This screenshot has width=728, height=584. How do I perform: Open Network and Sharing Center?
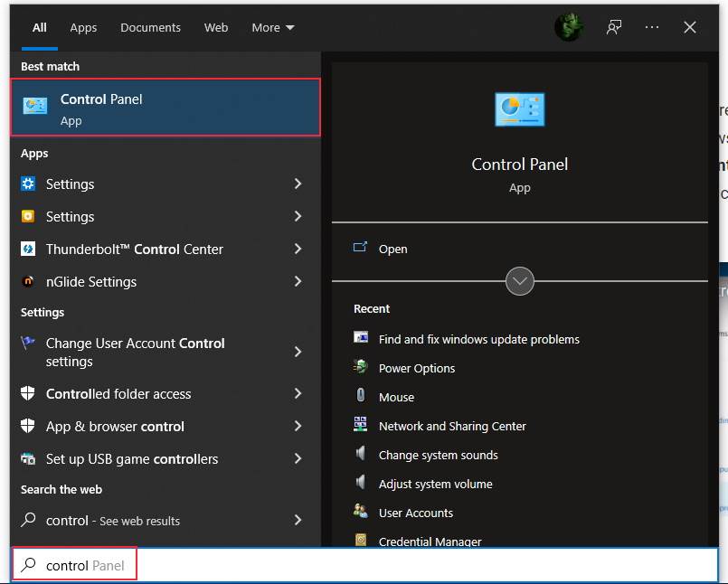pos(451,426)
